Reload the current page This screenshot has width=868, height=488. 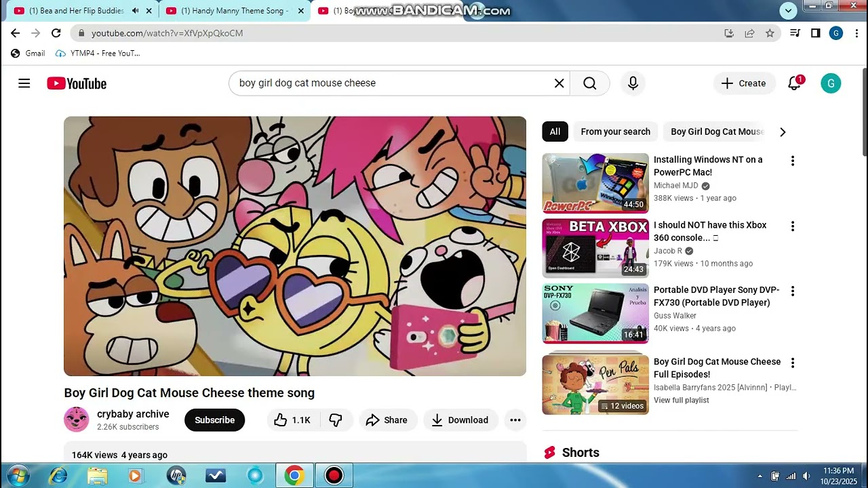[56, 33]
